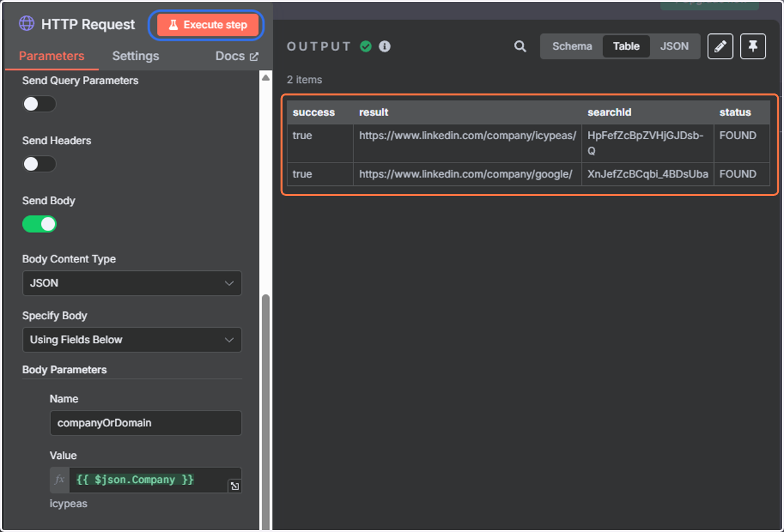Click the Body Parameters section label

coord(65,369)
